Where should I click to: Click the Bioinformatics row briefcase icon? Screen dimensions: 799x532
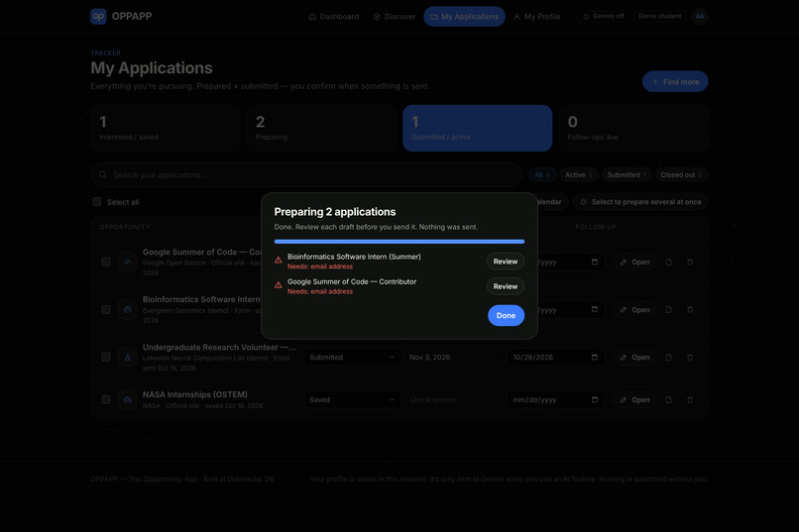(x=128, y=309)
